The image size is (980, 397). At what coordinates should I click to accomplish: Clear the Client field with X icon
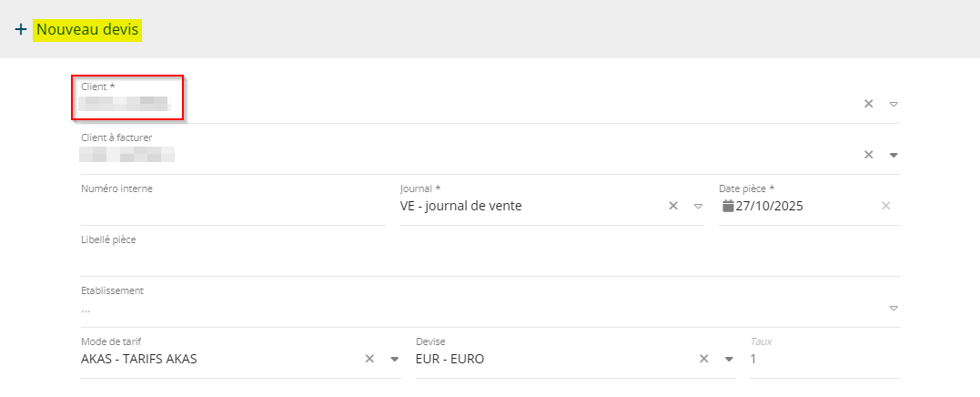pyautogui.click(x=868, y=104)
